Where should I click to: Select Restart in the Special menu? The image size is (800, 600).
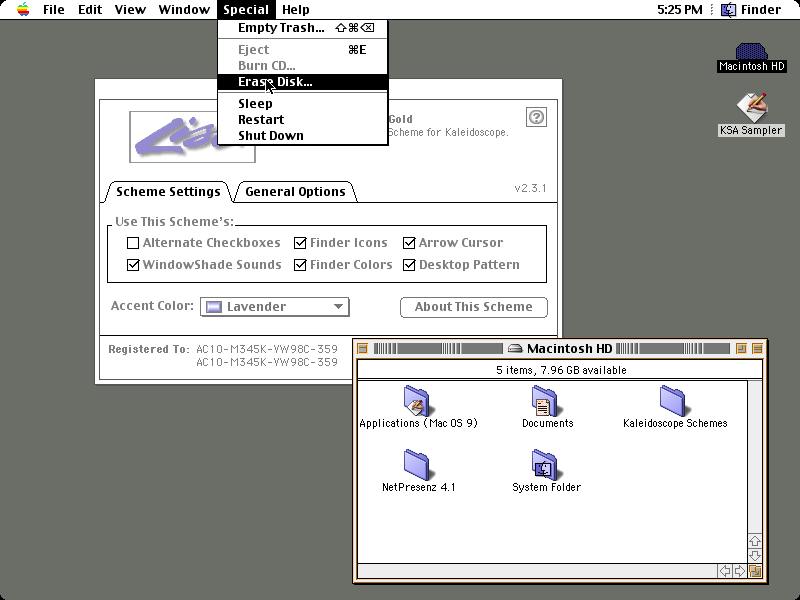pos(303,119)
